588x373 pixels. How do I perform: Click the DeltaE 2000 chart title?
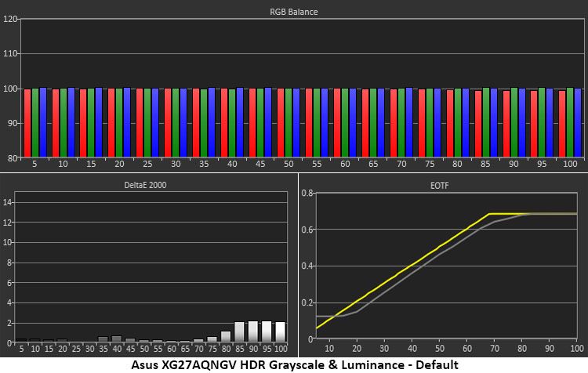click(x=145, y=185)
